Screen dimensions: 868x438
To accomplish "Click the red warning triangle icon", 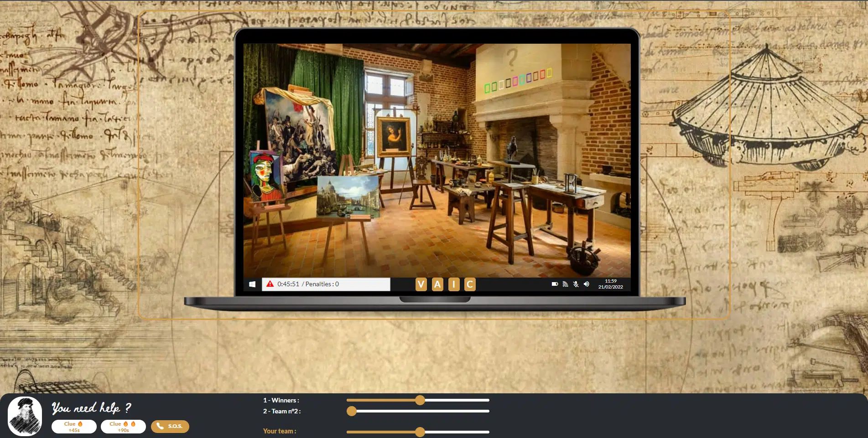I will pos(270,284).
